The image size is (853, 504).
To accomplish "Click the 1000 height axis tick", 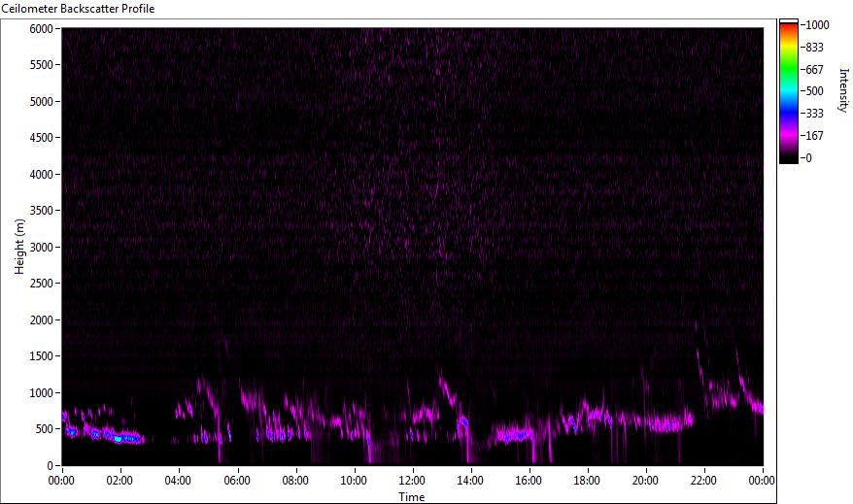I will pyautogui.click(x=42, y=393).
